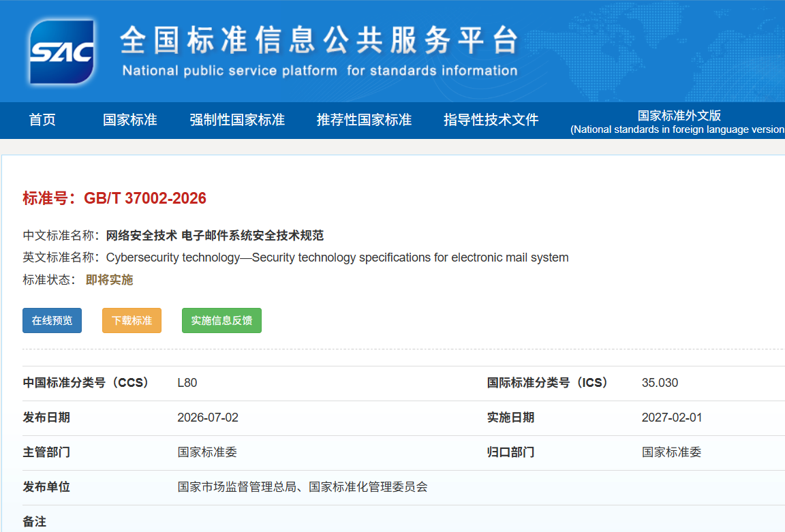Image resolution: width=785 pixels, height=532 pixels.
Task: Select the English title Cybersecurity technology text
Action: (337, 257)
